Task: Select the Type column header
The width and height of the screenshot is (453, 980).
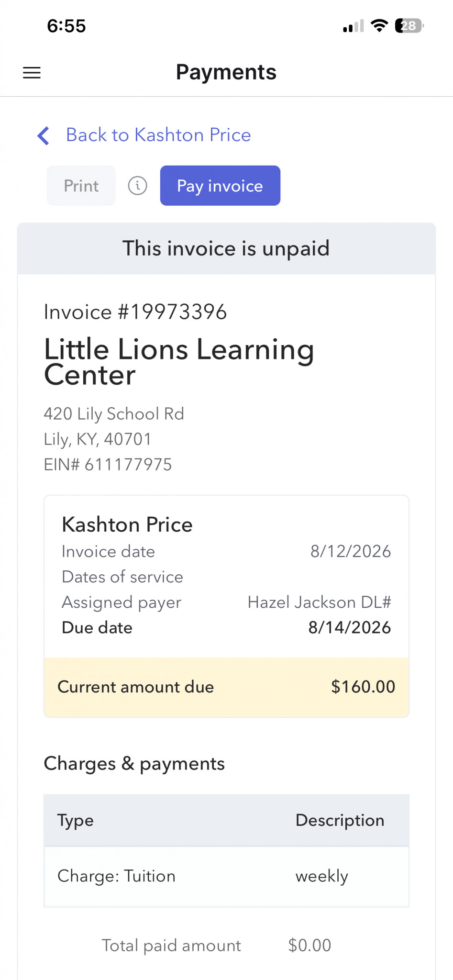Action: pos(76,820)
